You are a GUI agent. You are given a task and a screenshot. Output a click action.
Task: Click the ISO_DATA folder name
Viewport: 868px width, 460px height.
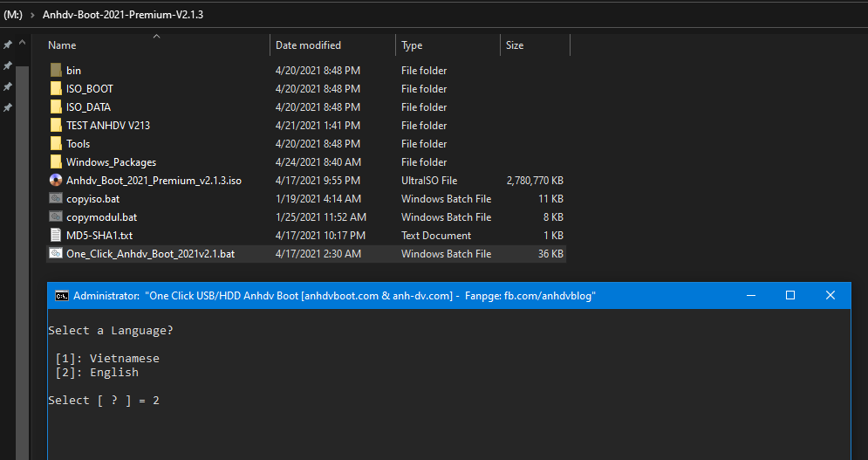click(x=89, y=107)
